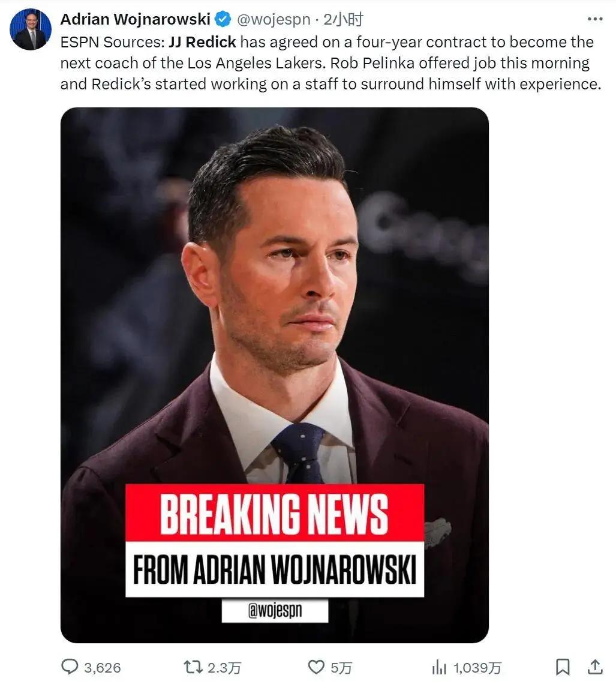Screen dimensions: 616x687
Task: Click the @wojespn label on the image
Action: point(275,610)
